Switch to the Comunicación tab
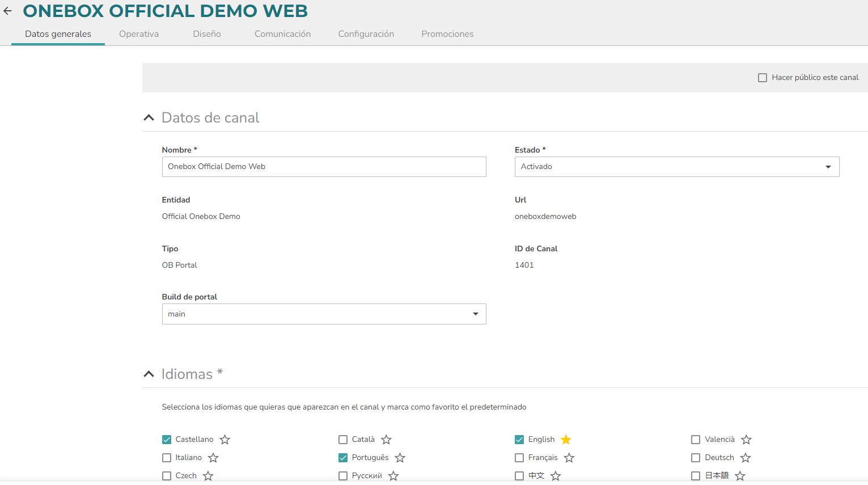Viewport: 868px width, 485px height. click(x=282, y=34)
